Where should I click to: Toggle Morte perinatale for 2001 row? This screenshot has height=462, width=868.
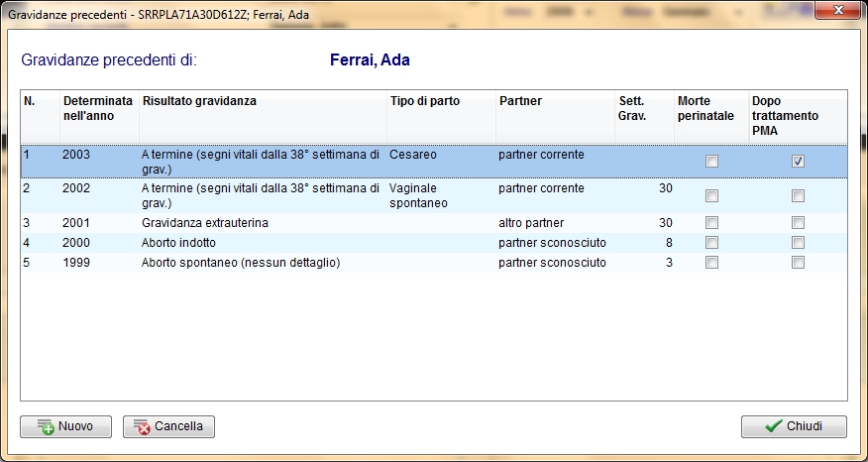pos(711,223)
